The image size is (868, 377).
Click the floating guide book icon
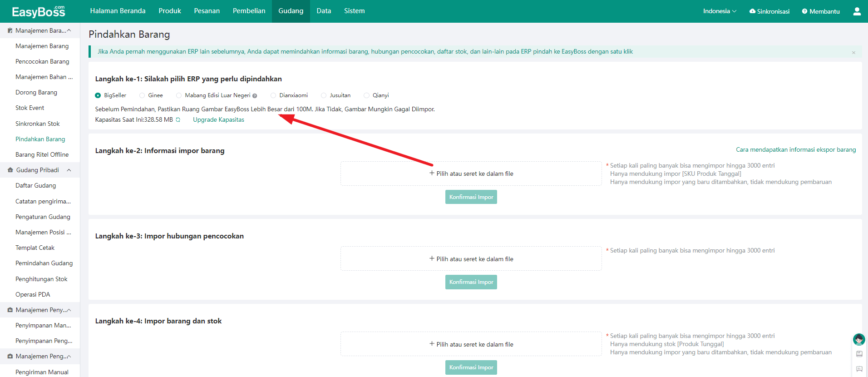pos(859,354)
